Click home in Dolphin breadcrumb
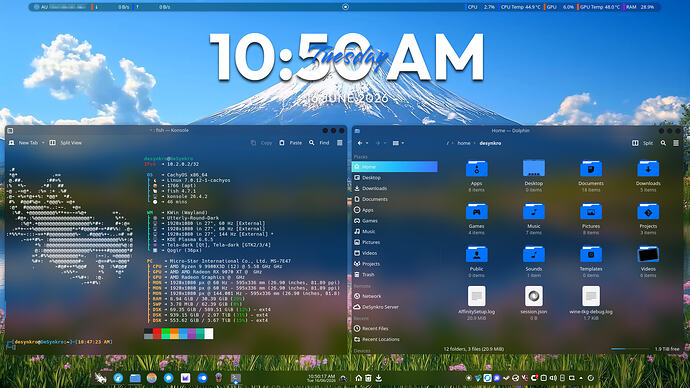The width and height of the screenshot is (690, 388). pyautogui.click(x=464, y=143)
